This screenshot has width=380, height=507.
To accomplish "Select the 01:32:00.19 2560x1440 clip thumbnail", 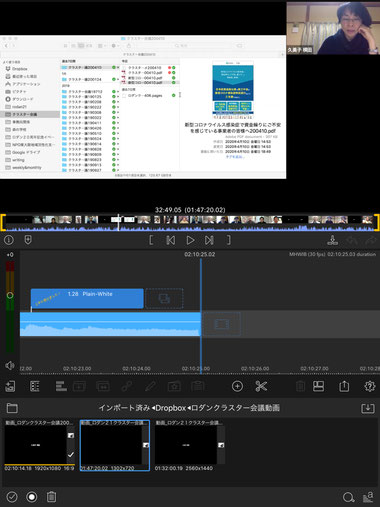I will pos(186,445).
